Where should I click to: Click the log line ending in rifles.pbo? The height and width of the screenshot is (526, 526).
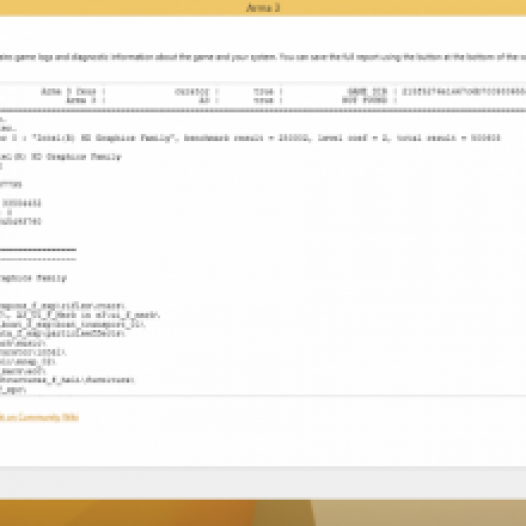[62, 306]
